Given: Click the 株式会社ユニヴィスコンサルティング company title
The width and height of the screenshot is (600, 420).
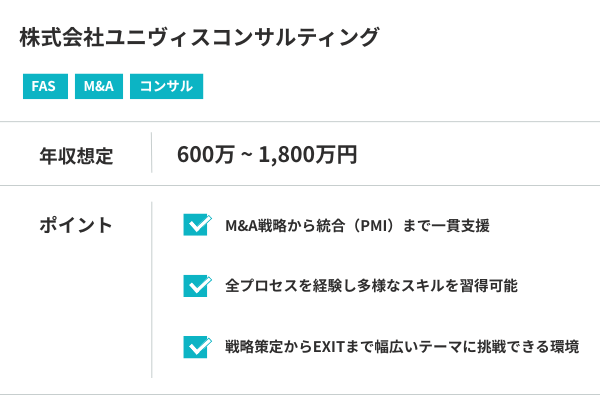Looking at the screenshot, I should tap(200, 38).
